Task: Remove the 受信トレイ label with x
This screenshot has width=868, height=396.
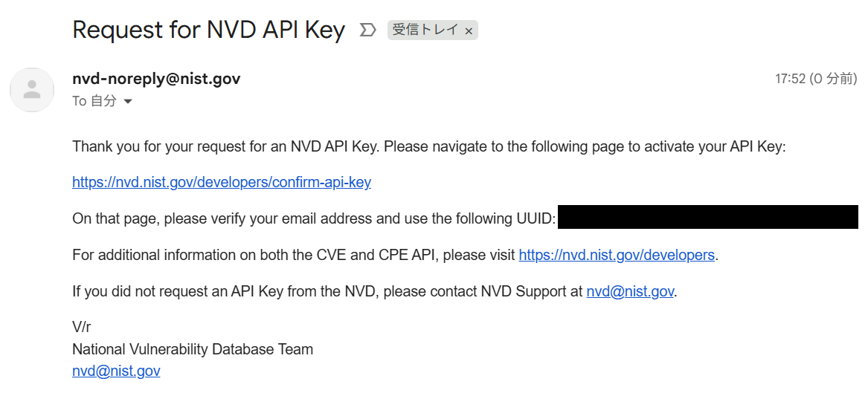Action: (469, 31)
